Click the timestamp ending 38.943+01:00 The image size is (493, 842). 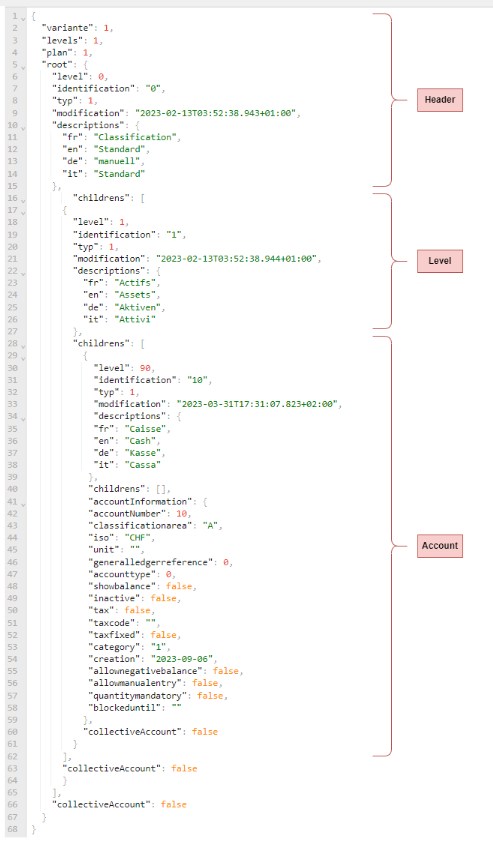pos(215,113)
